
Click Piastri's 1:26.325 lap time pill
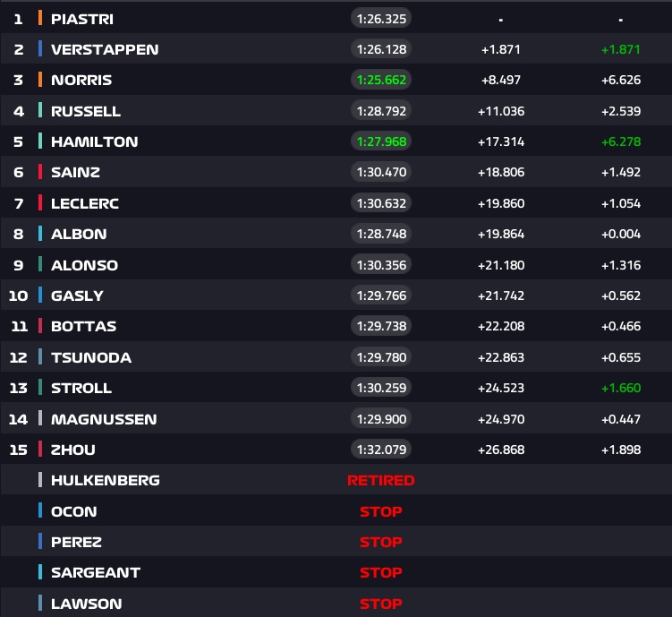click(x=381, y=18)
